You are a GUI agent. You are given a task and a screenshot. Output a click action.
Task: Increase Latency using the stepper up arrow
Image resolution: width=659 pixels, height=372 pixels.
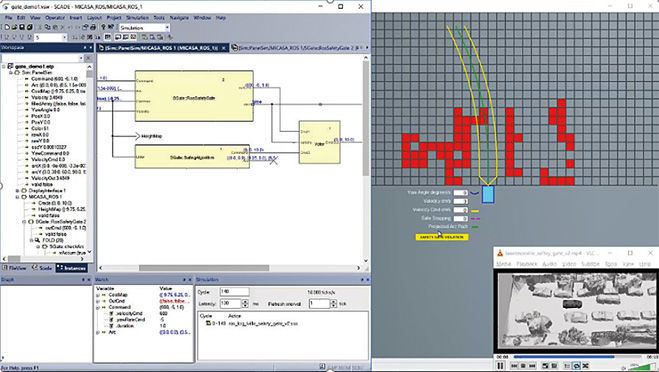[245, 301]
